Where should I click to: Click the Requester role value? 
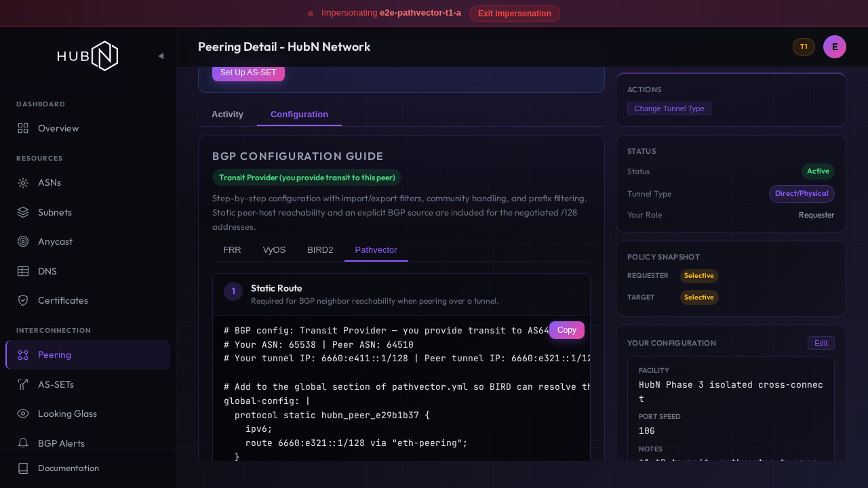[x=816, y=215]
